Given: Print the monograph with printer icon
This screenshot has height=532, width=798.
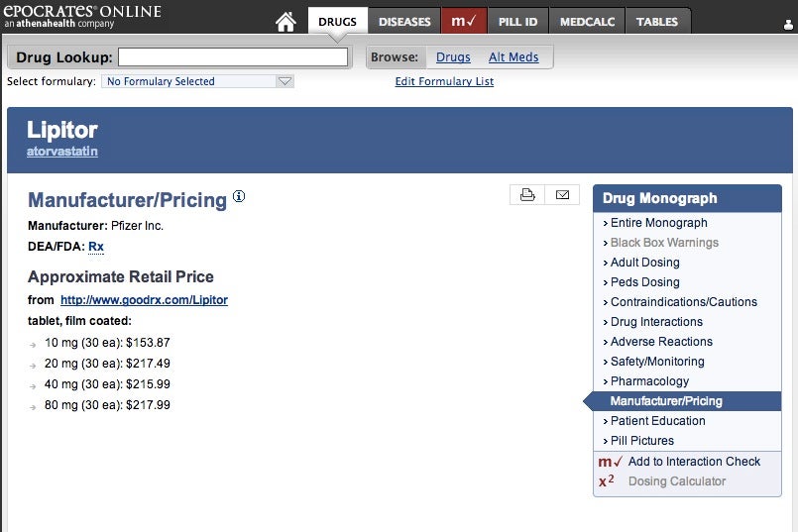Looking at the screenshot, I should click(x=527, y=195).
